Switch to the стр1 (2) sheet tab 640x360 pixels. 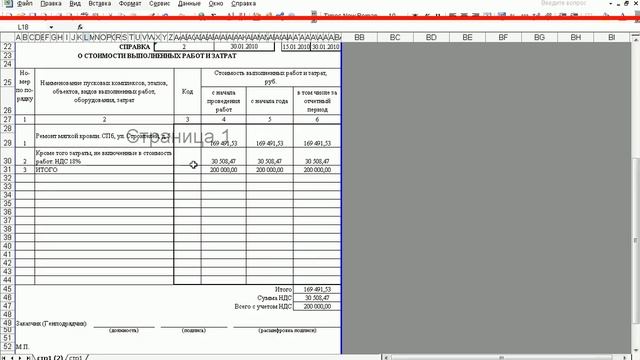tap(49, 357)
